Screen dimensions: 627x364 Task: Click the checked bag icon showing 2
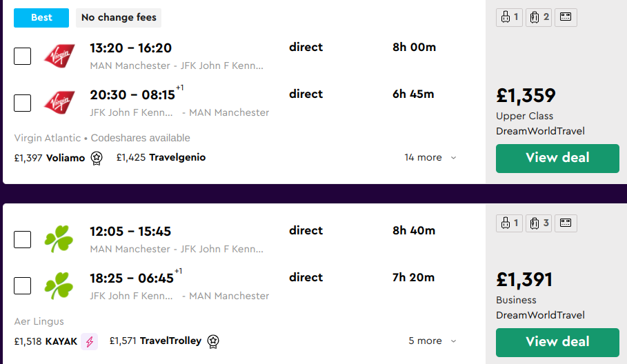pos(539,17)
